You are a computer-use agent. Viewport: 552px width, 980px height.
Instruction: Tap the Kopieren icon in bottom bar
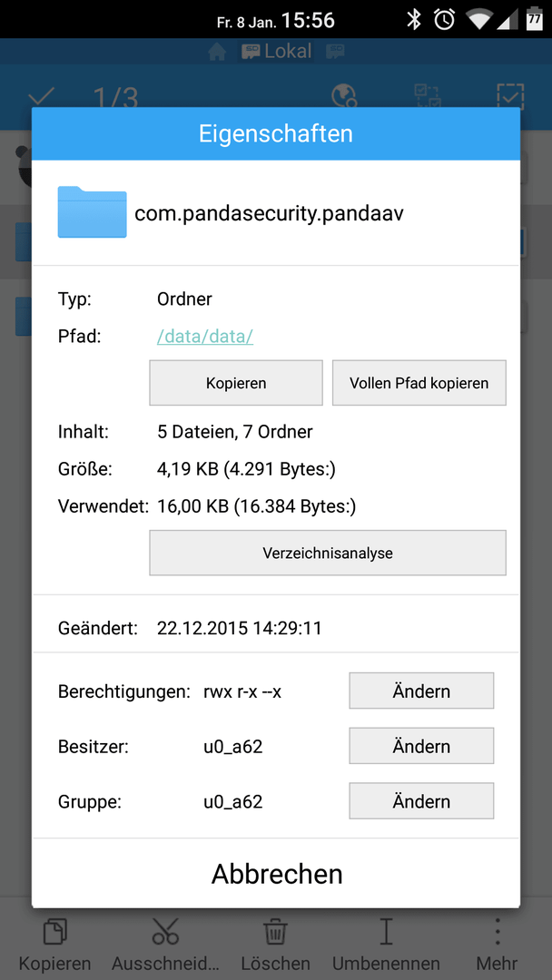pyautogui.click(x=55, y=931)
